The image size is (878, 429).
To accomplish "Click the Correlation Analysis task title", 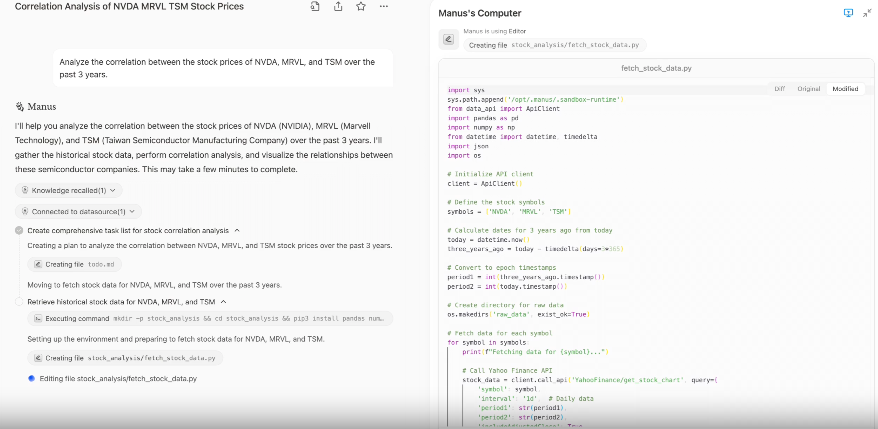I will [x=129, y=7].
